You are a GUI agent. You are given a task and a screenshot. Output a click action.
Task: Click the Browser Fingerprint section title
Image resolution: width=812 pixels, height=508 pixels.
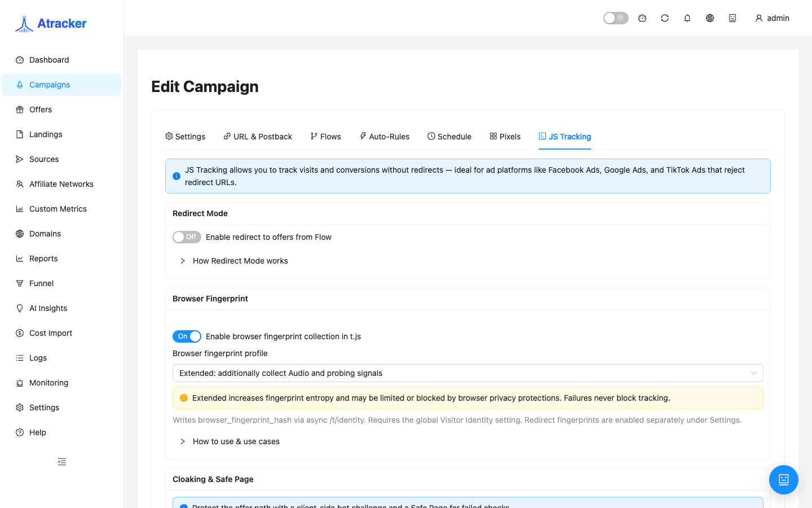point(210,299)
